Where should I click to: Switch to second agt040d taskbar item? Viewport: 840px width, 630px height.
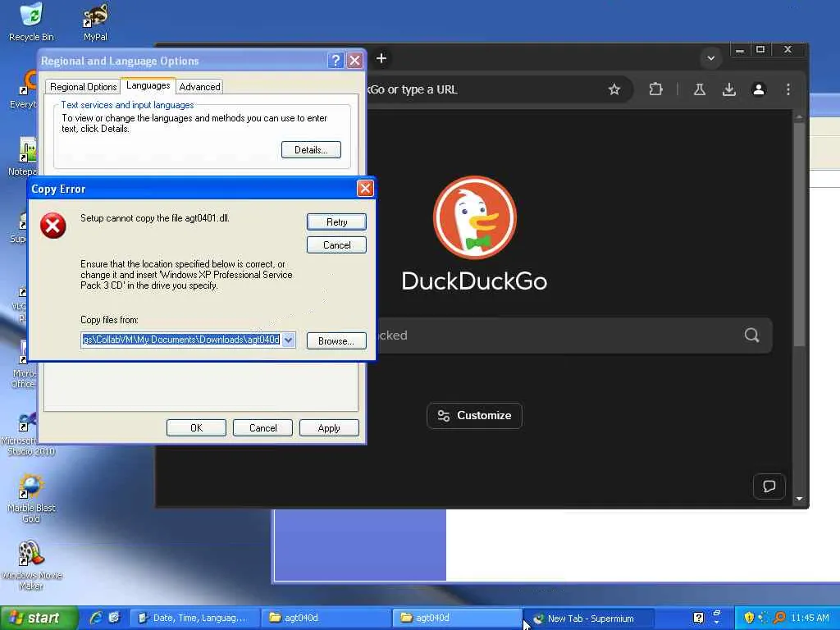[x=456, y=618]
